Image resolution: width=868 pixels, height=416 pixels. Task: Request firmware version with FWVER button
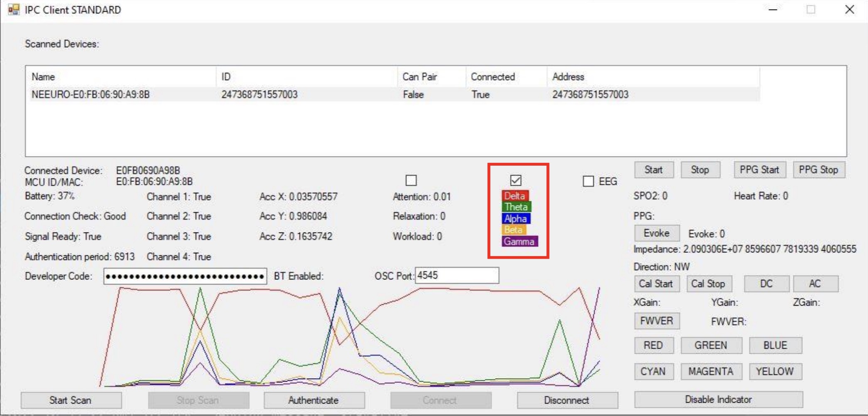[x=656, y=321]
